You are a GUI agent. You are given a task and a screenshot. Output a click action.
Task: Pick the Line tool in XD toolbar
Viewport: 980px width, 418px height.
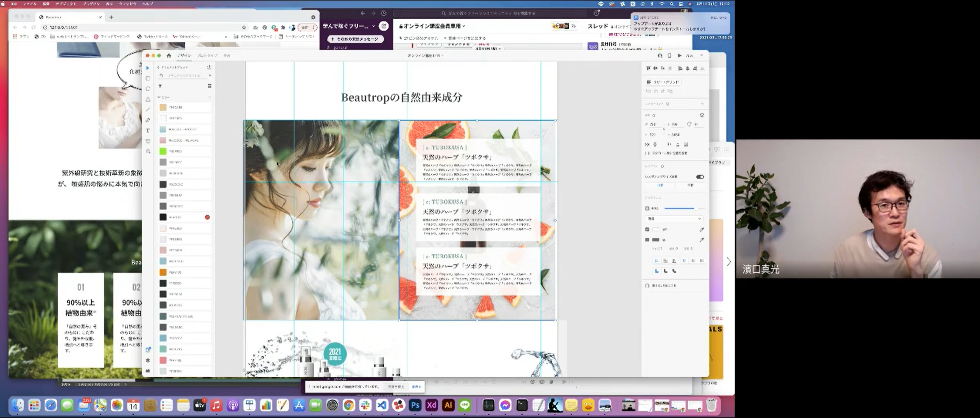coord(148,110)
